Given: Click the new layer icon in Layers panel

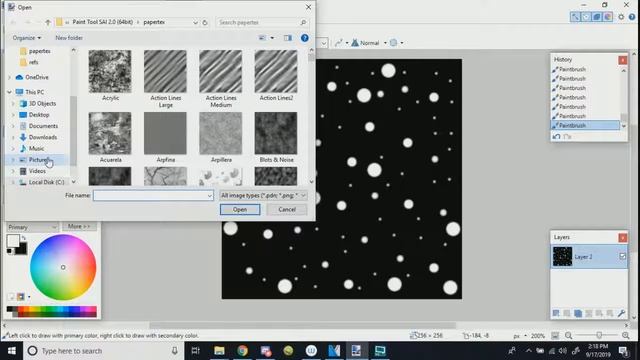Looking at the screenshot, I should click(x=556, y=313).
